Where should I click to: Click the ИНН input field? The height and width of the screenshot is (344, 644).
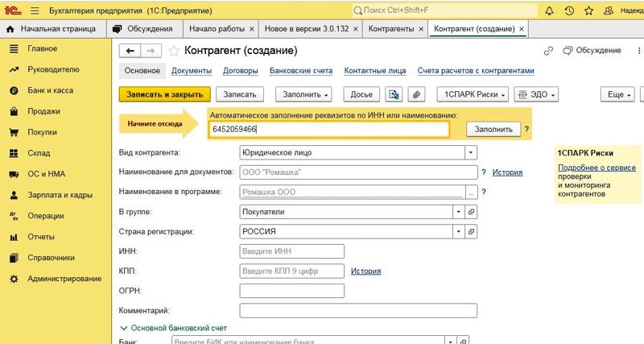[x=291, y=251]
